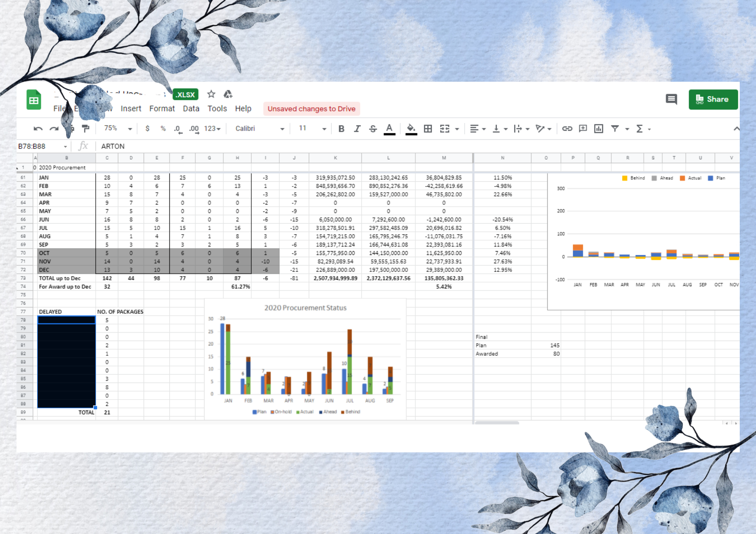756x534 pixels.
Task: Open the Tools menu
Action: 217,109
